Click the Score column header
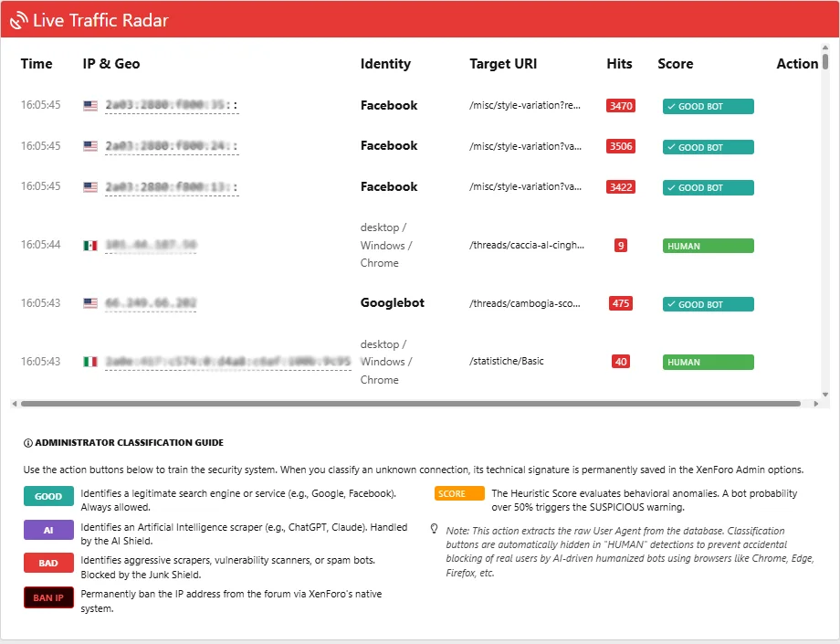The height and width of the screenshot is (644, 840). [x=675, y=64]
